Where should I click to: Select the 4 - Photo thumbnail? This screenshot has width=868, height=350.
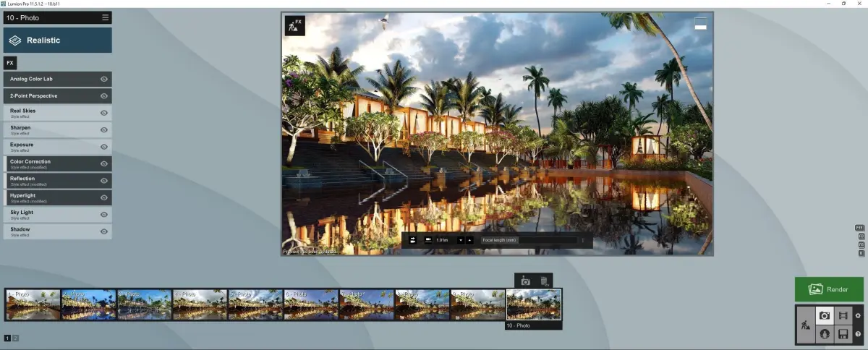(200, 304)
